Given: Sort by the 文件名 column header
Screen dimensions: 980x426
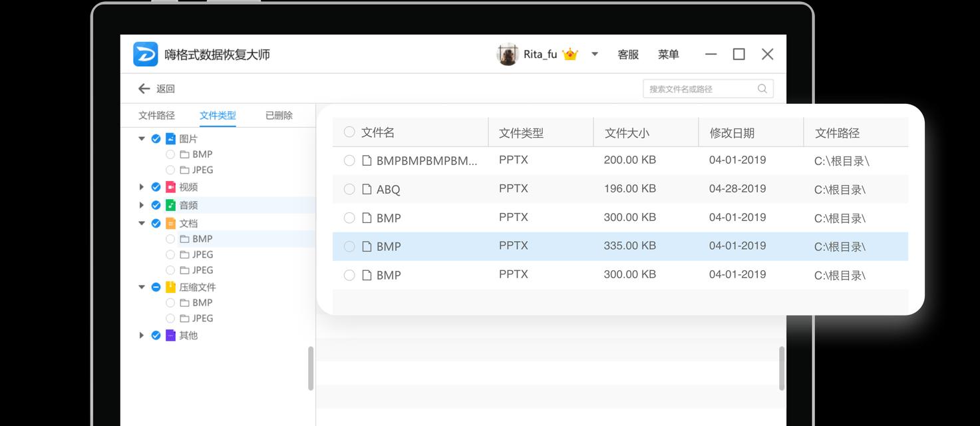Looking at the screenshot, I should [x=378, y=132].
